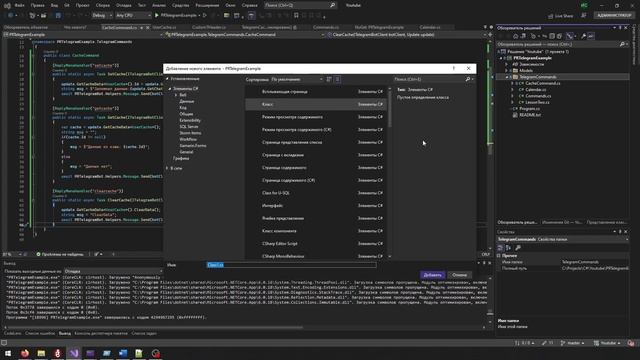Click Youtube repository in status bar
The image size is (640, 360).
[607, 343]
